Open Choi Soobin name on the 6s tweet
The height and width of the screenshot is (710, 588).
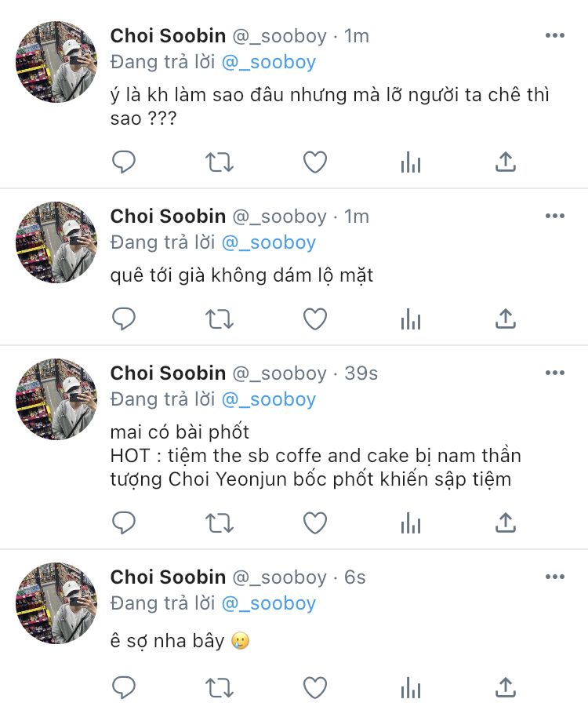(168, 577)
